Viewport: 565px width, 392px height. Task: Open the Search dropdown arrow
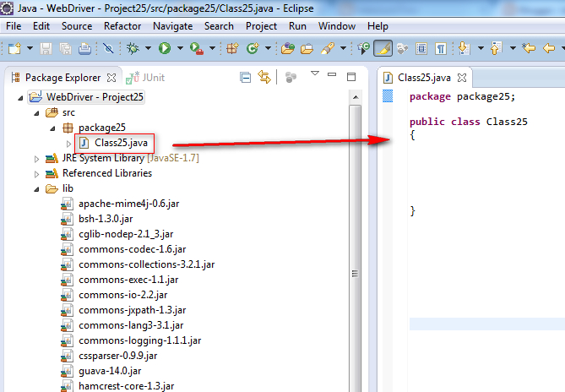(x=344, y=48)
